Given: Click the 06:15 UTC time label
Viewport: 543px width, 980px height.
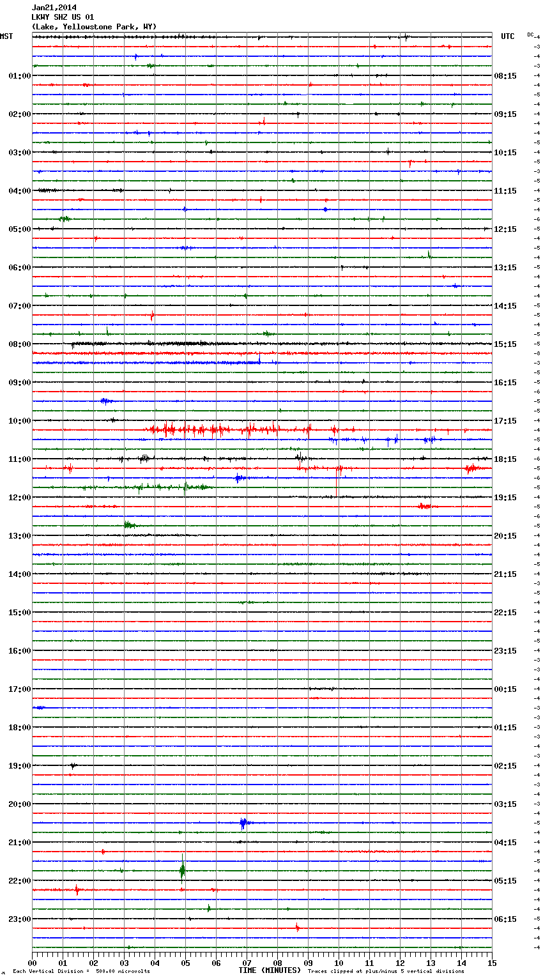Looking at the screenshot, I should pyautogui.click(x=505, y=919).
